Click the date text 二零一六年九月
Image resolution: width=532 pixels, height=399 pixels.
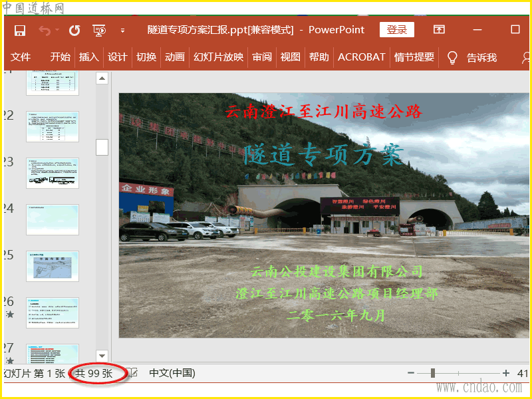click(x=336, y=315)
